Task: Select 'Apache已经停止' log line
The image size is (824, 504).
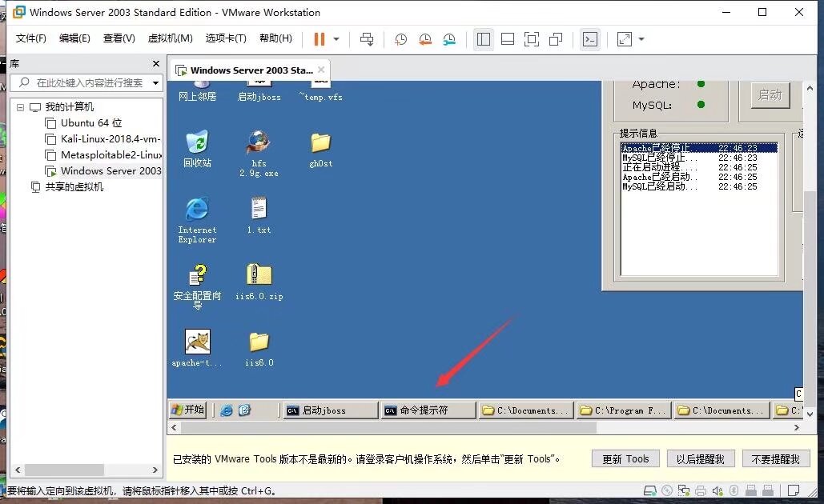Action: 698,148
